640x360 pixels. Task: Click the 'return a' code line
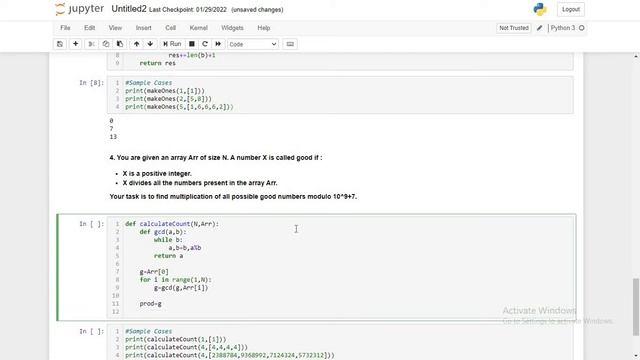tap(168, 256)
